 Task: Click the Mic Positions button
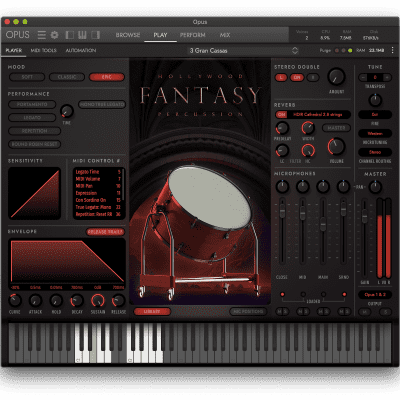tap(248, 311)
